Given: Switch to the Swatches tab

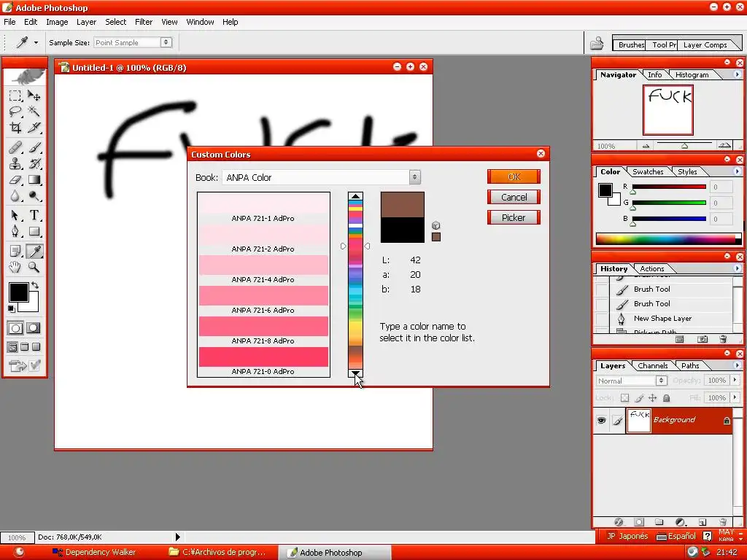Looking at the screenshot, I should click(648, 171).
